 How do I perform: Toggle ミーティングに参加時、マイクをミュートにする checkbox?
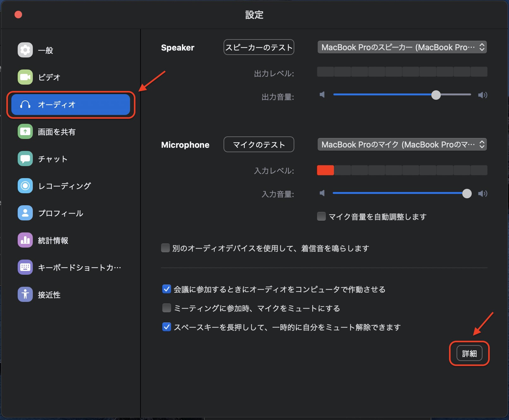point(166,308)
